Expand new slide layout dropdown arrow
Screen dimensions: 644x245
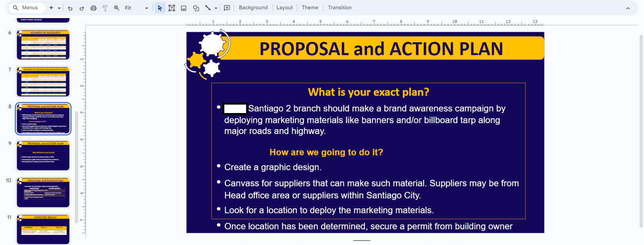click(59, 8)
